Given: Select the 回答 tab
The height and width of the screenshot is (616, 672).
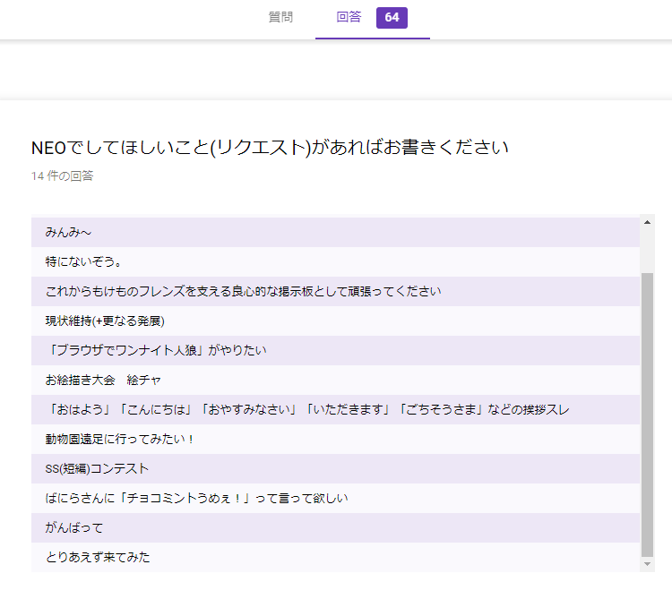Looking at the screenshot, I should click(x=349, y=18).
